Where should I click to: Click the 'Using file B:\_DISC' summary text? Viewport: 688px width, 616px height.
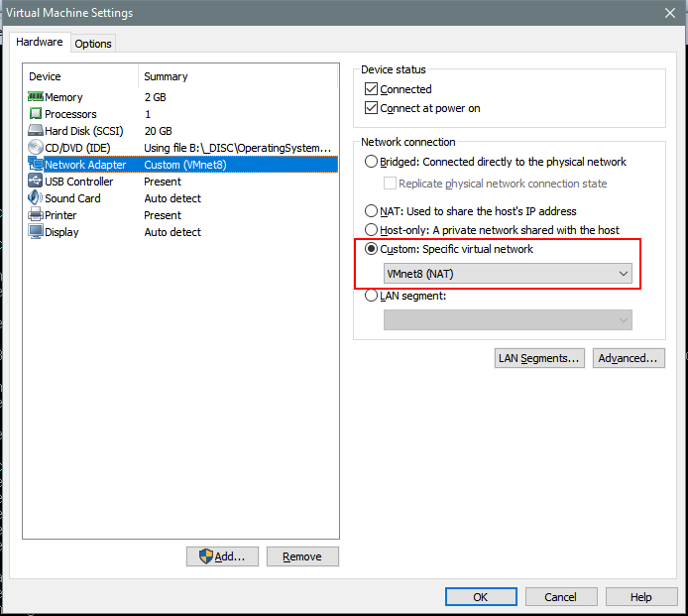click(x=237, y=148)
